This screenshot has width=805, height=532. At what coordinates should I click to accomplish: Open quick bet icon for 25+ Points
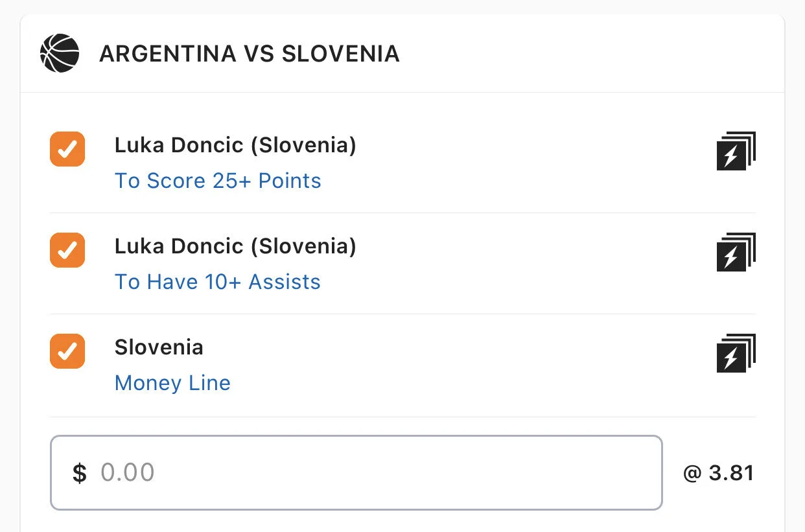click(736, 151)
